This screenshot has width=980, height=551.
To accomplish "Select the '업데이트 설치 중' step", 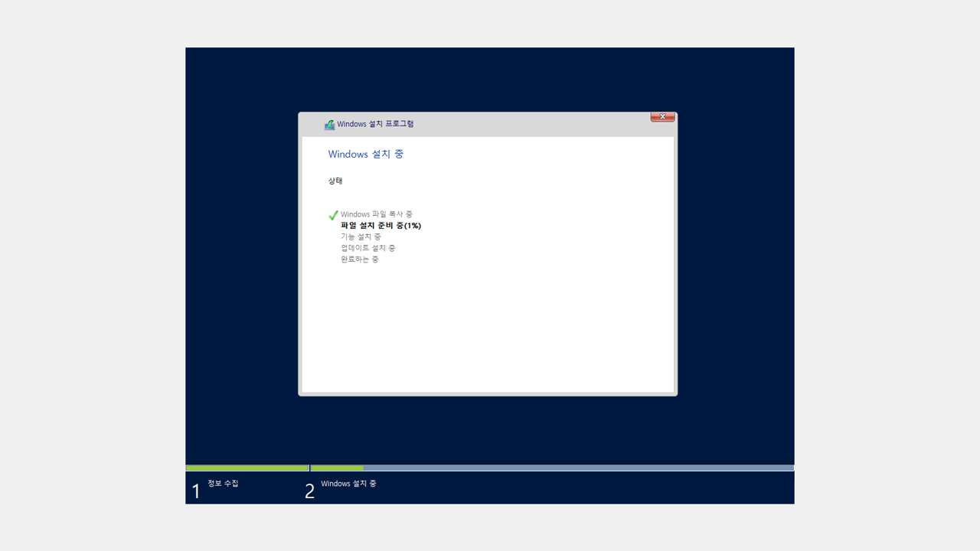I will pyautogui.click(x=368, y=248).
